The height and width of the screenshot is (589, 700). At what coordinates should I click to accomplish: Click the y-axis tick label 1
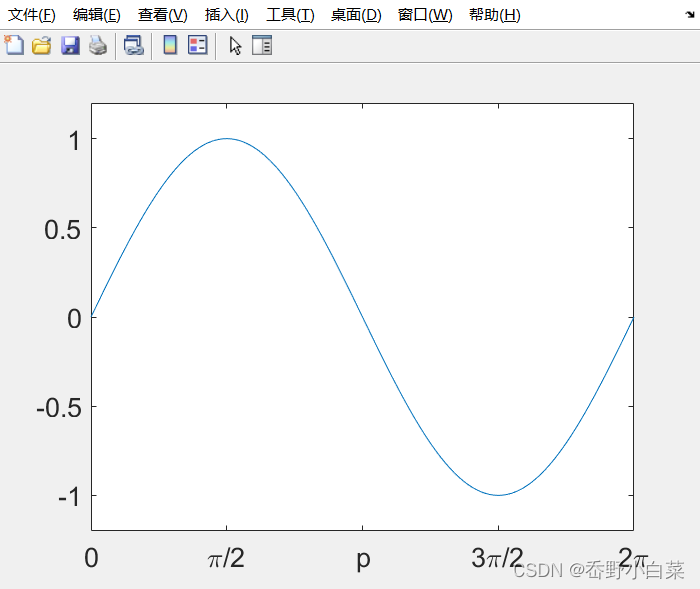[x=74, y=141]
